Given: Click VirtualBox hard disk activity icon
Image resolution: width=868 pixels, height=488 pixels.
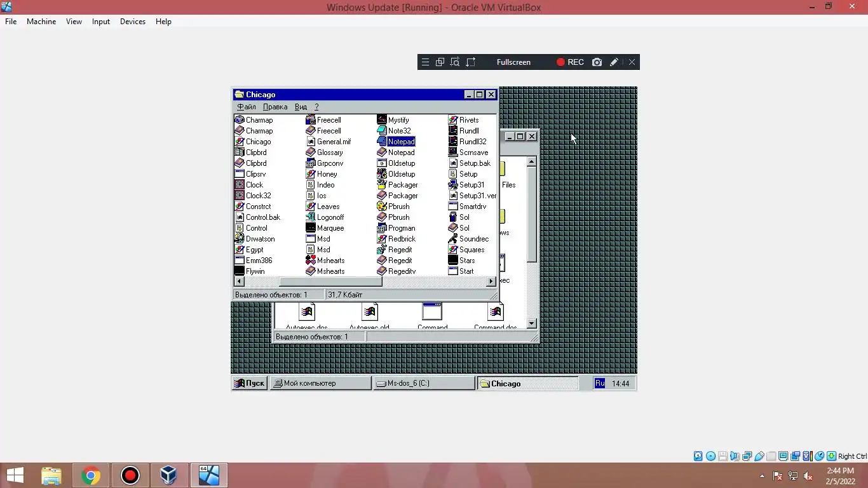Looking at the screenshot, I should point(698,456).
